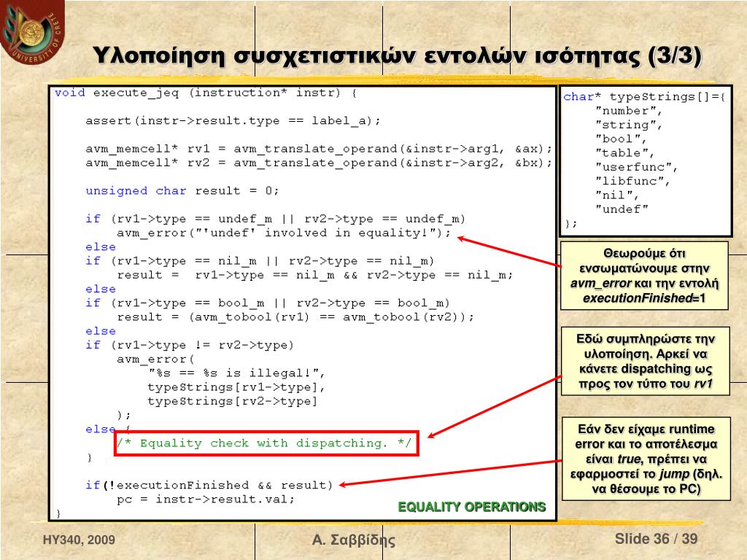Click the "table" entry in typeStrings
This screenshot has width=747, height=560.
pyautogui.click(x=624, y=153)
